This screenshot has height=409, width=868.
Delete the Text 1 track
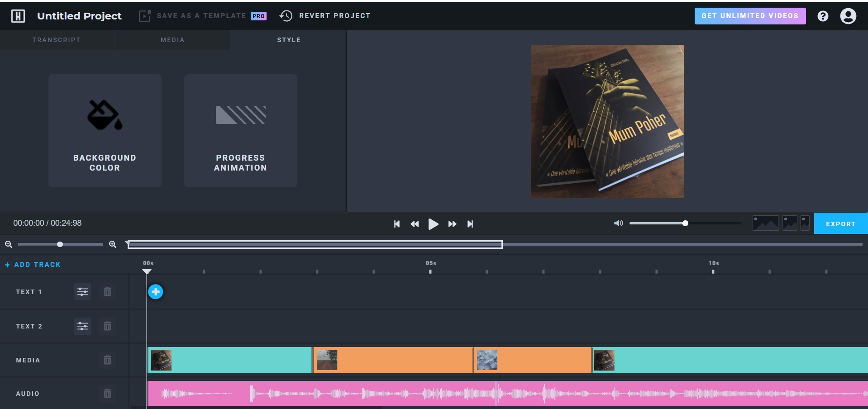coord(107,292)
